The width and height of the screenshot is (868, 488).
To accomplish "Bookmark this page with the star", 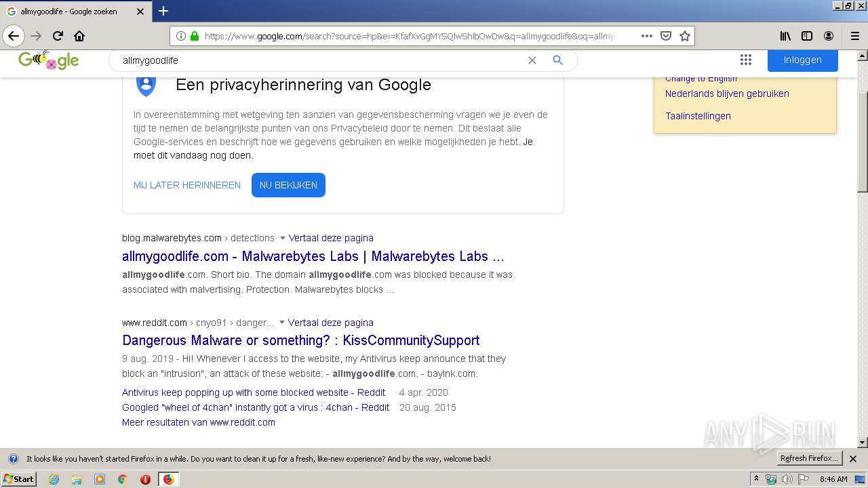I will click(x=685, y=36).
